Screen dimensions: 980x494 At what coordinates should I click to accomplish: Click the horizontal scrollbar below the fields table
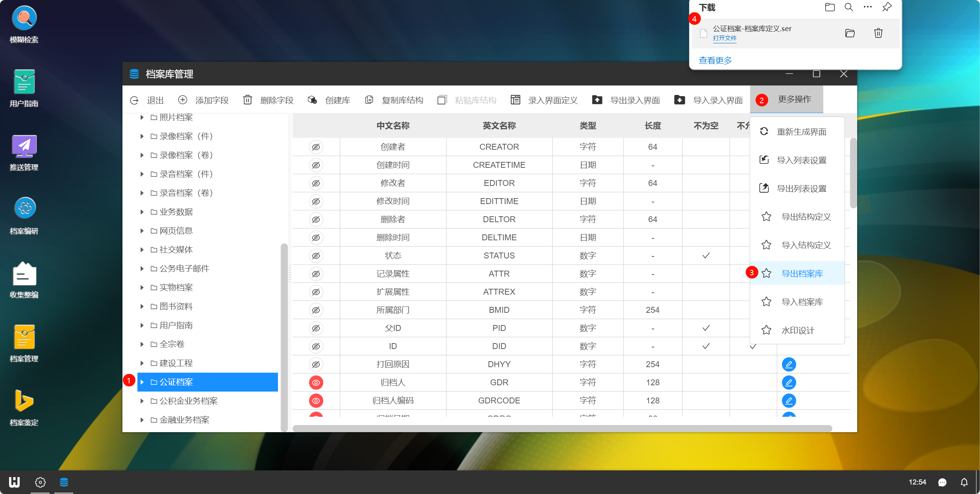(562, 428)
